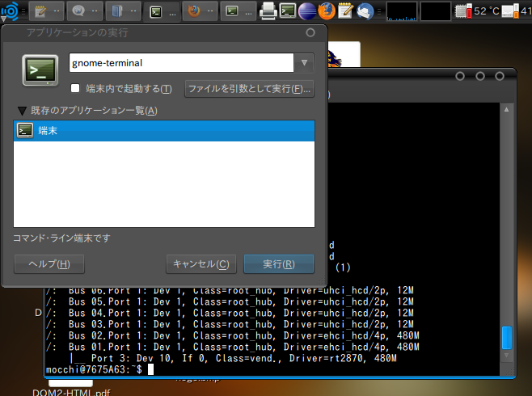Image resolution: width=532 pixels, height=396 pixels.
Task: Launch Thunderbird mail from the panel
Action: pos(365,11)
